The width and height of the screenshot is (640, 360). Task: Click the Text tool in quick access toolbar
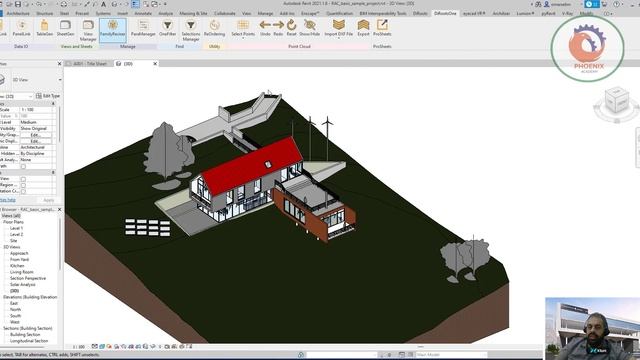pyautogui.click(x=104, y=4)
